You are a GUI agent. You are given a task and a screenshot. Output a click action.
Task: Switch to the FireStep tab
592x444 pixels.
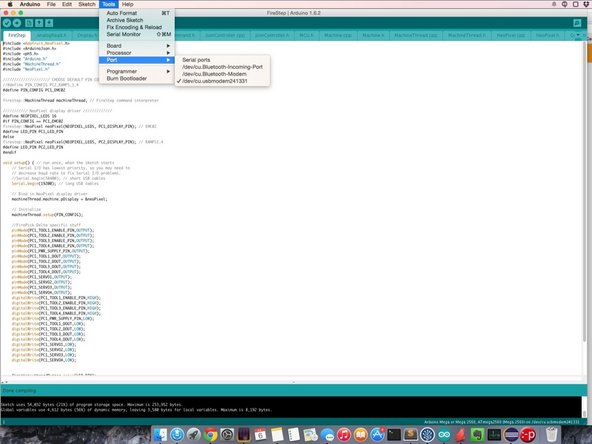pyautogui.click(x=17, y=35)
